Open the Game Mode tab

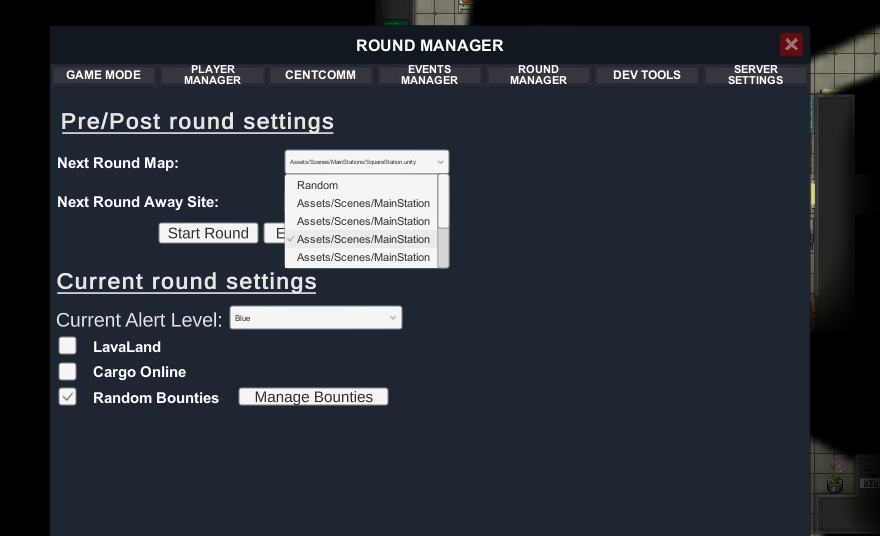pyautogui.click(x=103, y=75)
